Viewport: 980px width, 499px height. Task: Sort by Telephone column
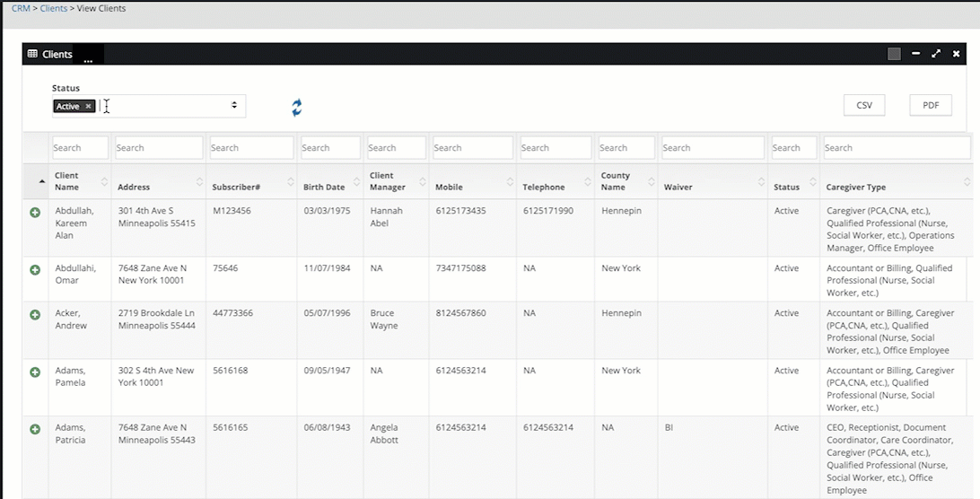tap(556, 181)
